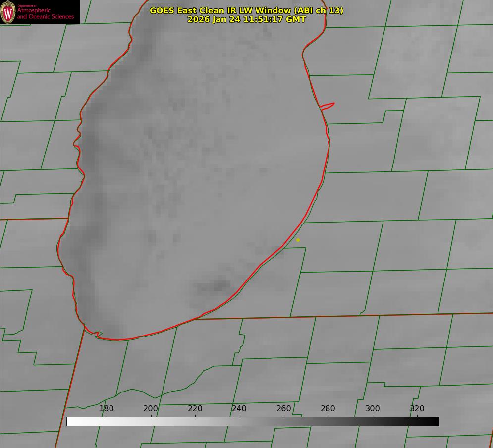
Task: Click the Atmospheric and Oceanic Sciences text
Action: pos(45,13)
